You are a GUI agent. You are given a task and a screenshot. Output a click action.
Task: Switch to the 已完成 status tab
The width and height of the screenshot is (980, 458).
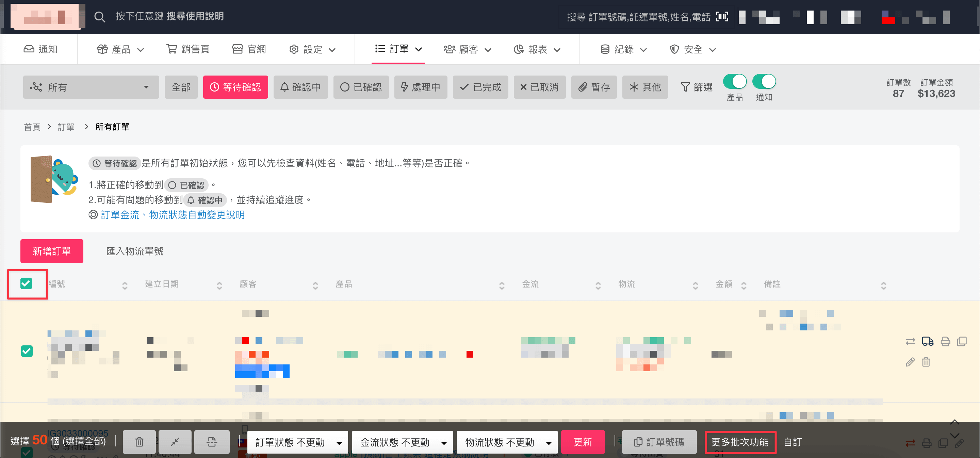coord(480,87)
